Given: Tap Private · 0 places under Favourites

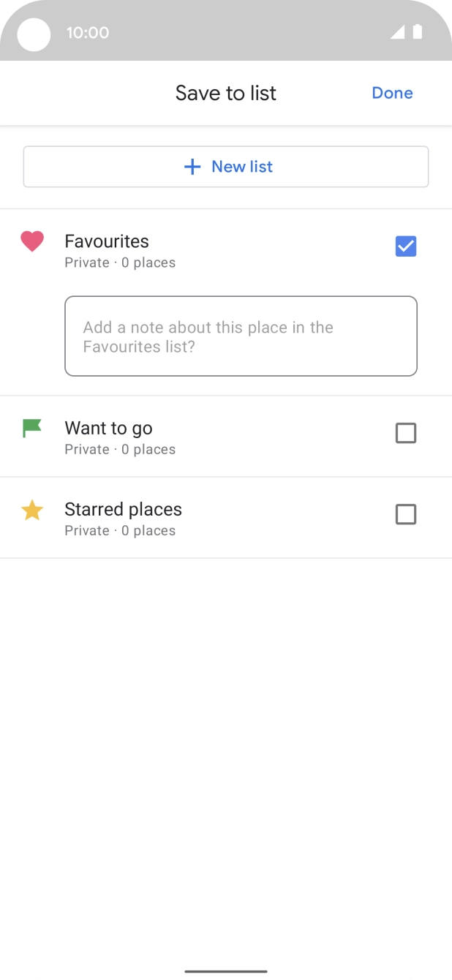Looking at the screenshot, I should click(x=120, y=263).
